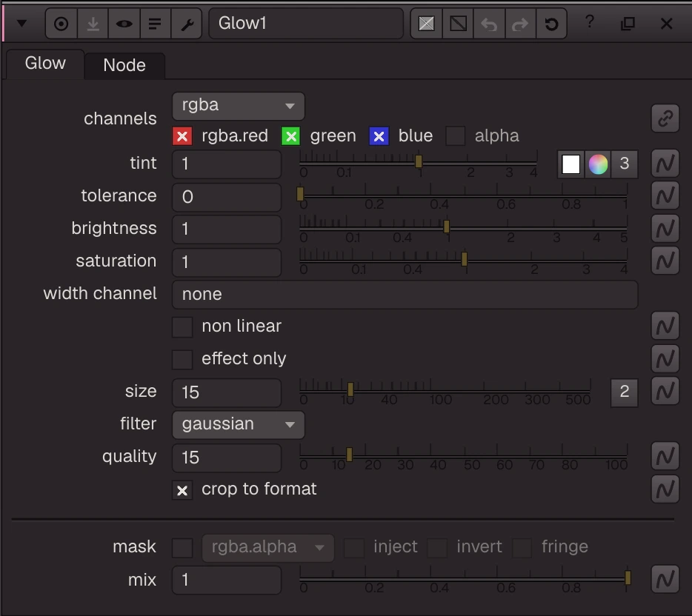
Task: Click the saturation value field
Action: pos(227,262)
